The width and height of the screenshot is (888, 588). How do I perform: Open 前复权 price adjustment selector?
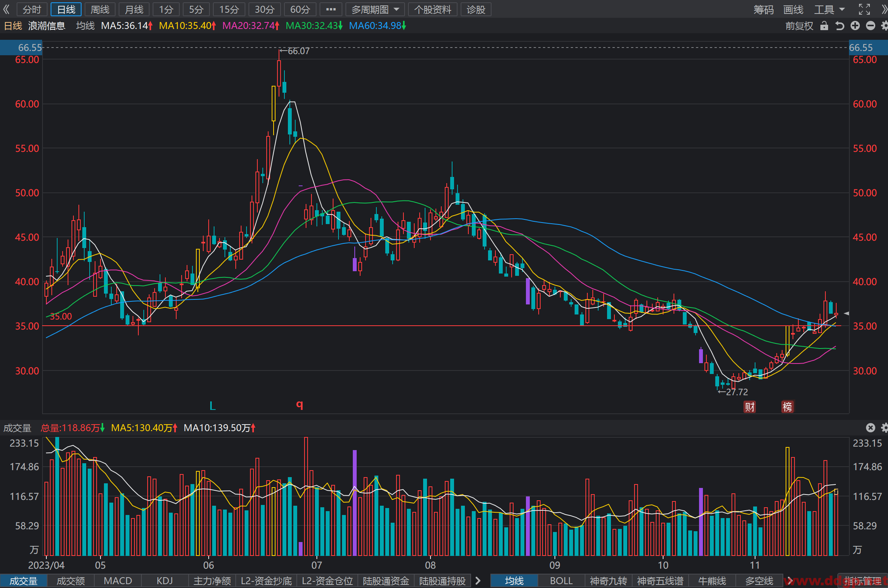(x=799, y=26)
